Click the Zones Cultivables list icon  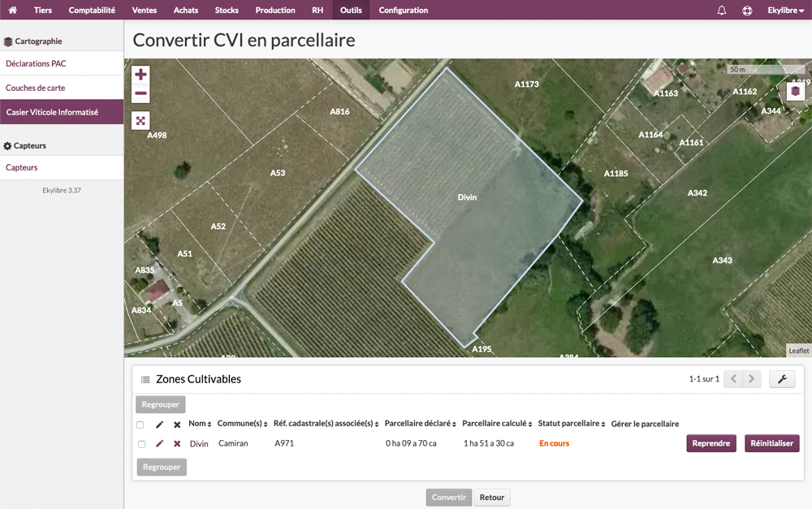click(x=145, y=380)
